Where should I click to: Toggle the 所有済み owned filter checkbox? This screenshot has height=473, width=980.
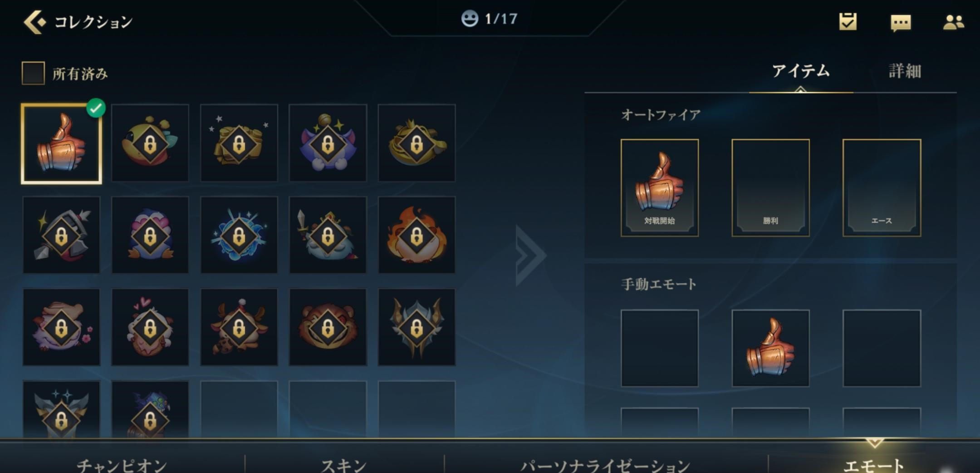pos(33,73)
